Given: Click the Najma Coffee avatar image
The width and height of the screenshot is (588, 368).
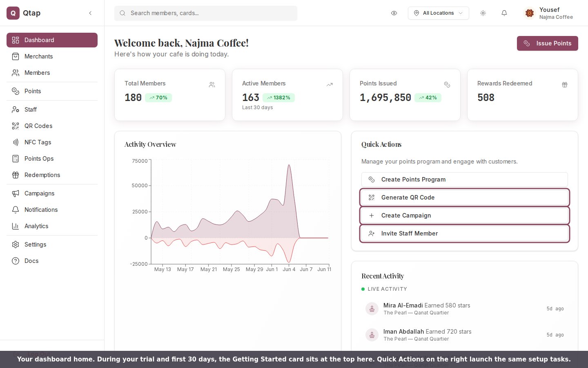Looking at the screenshot, I should point(530,13).
